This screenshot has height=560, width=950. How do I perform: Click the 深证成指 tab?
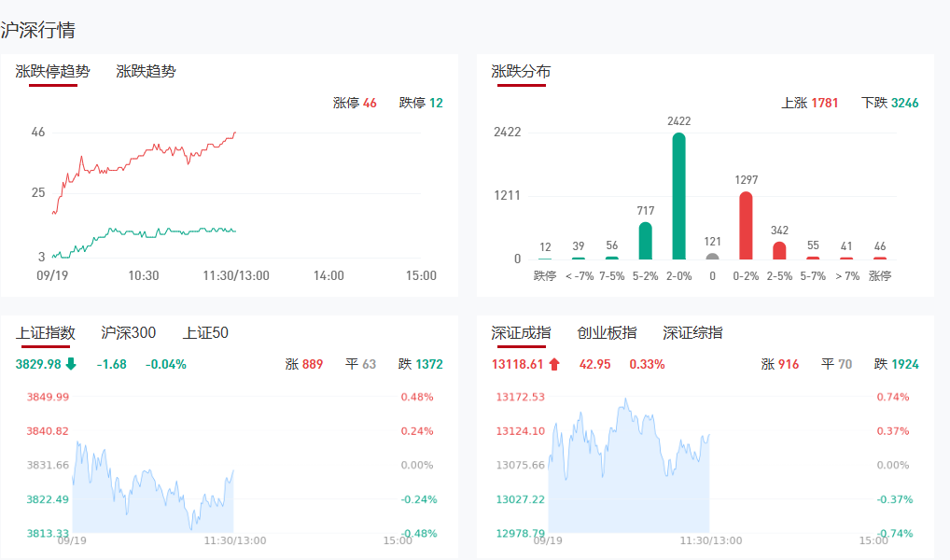(x=521, y=332)
